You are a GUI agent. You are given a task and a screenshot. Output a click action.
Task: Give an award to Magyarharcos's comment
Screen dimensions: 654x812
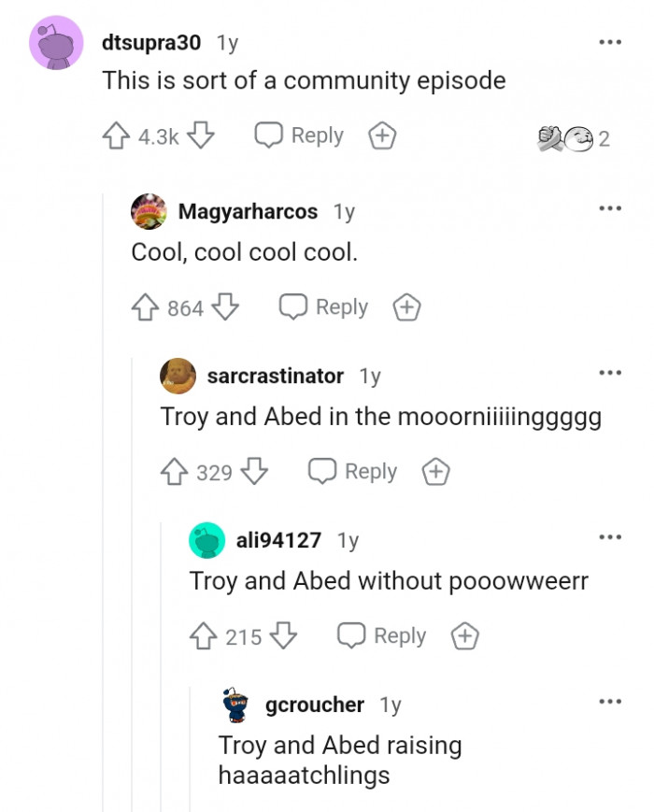click(x=406, y=306)
